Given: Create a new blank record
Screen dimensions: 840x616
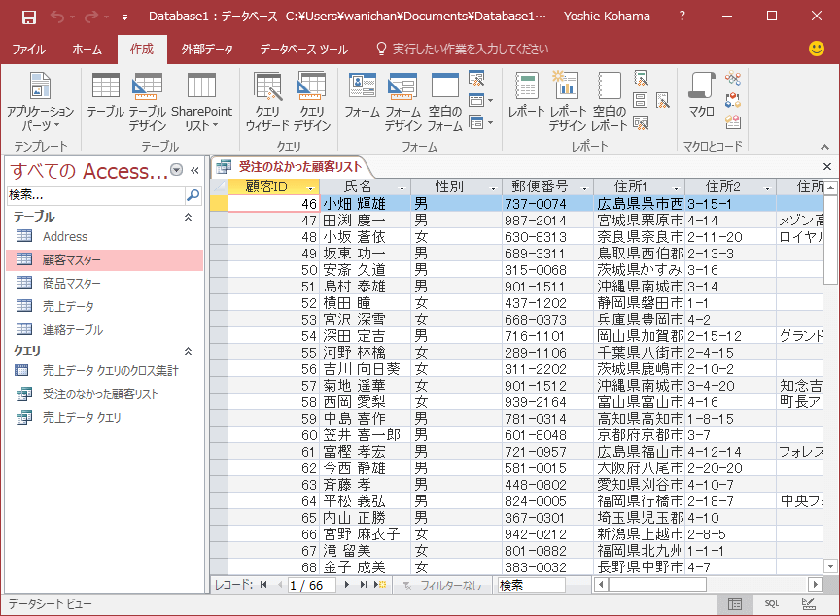Looking at the screenshot, I should pos(380,585).
